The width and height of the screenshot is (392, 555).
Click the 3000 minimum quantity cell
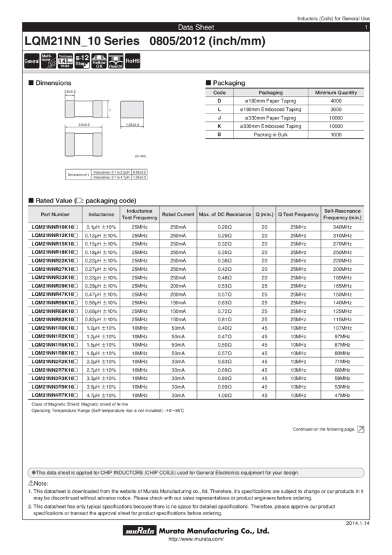pyautogui.click(x=336, y=110)
